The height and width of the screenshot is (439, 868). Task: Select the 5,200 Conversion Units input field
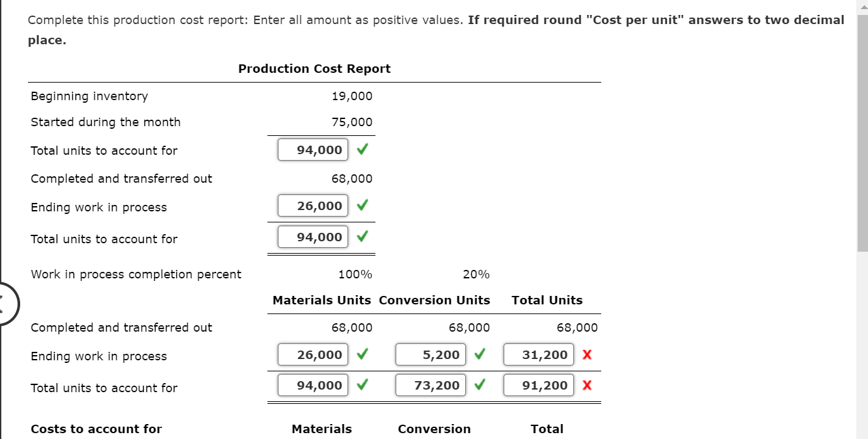point(430,354)
